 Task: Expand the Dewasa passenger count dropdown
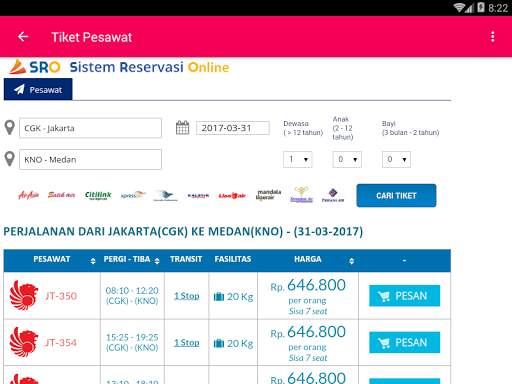[x=298, y=159]
